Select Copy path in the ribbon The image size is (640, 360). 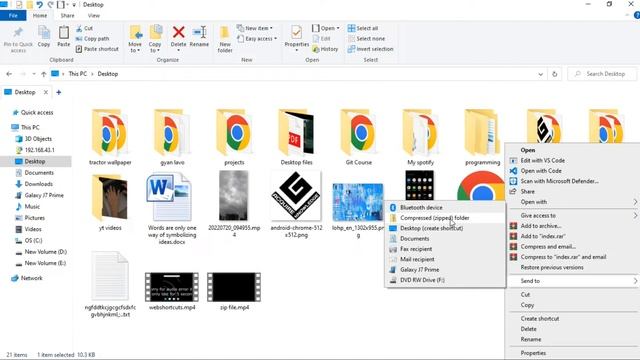click(93, 38)
